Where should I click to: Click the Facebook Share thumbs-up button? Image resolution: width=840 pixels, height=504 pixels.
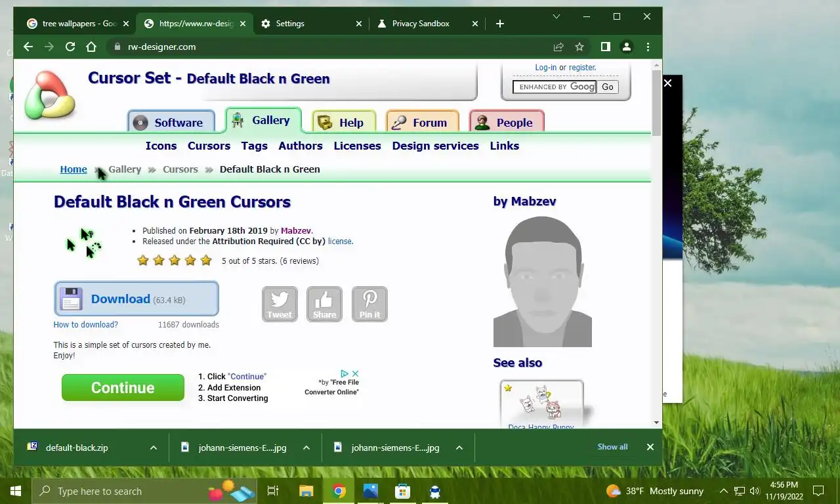click(x=324, y=304)
